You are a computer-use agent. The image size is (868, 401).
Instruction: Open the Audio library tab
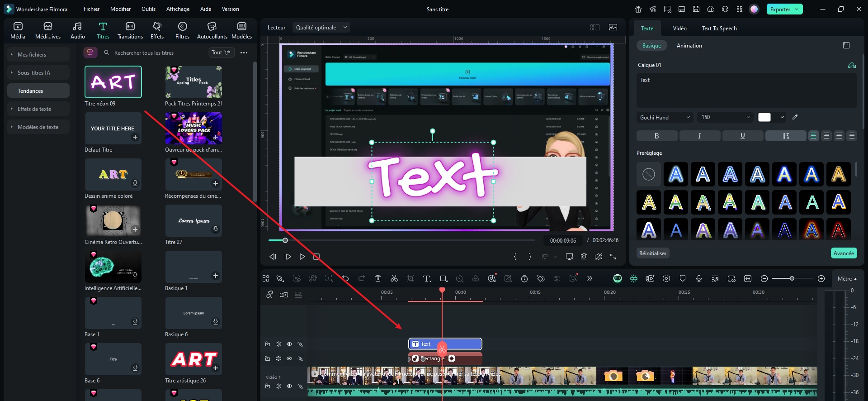[x=77, y=30]
